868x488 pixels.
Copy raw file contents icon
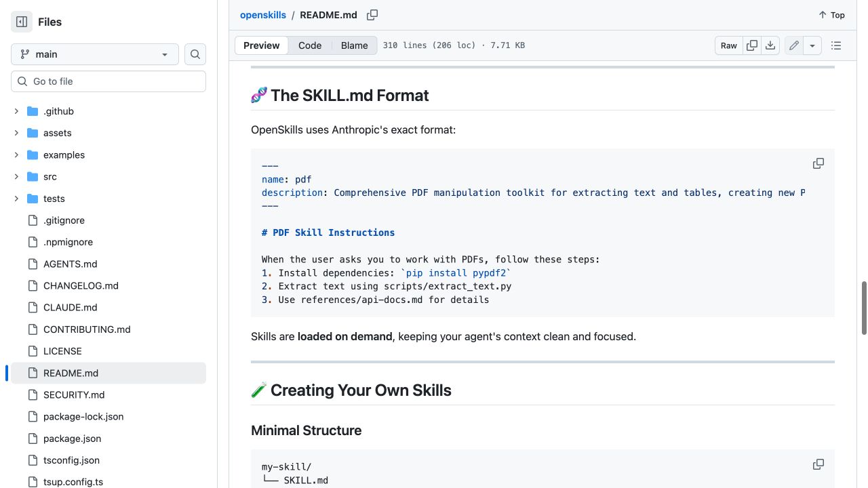pos(752,45)
